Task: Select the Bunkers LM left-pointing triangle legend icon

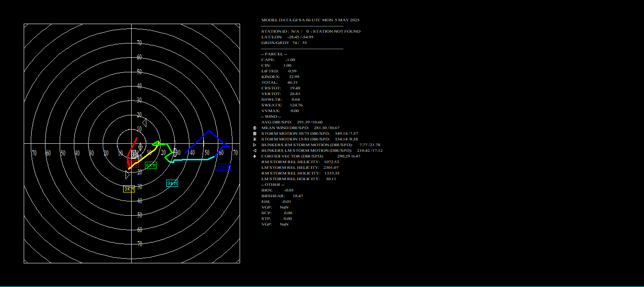Action: (255, 150)
